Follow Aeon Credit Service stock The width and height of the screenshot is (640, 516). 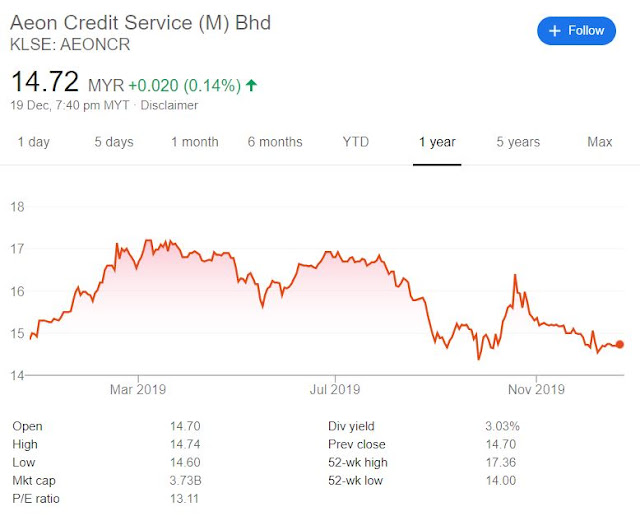pos(576,31)
